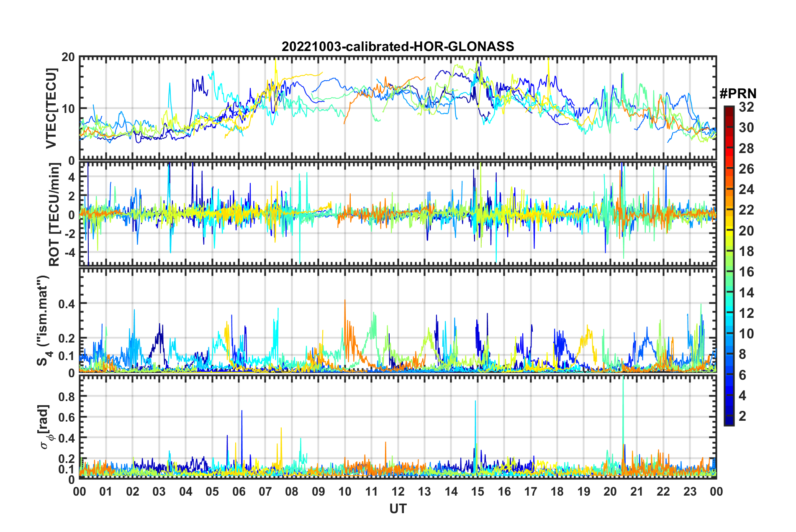Click x-axis hour tick 23
Viewport: 796px width, 532px height.
690,491
